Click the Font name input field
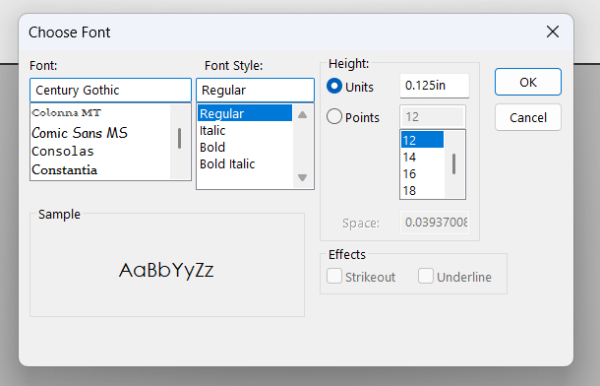 111,90
